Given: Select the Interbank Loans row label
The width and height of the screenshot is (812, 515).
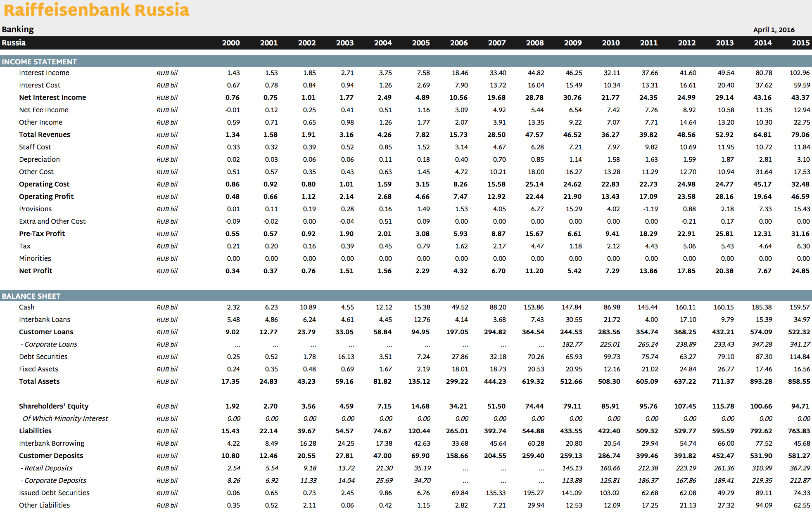Looking at the screenshot, I should [45, 320].
